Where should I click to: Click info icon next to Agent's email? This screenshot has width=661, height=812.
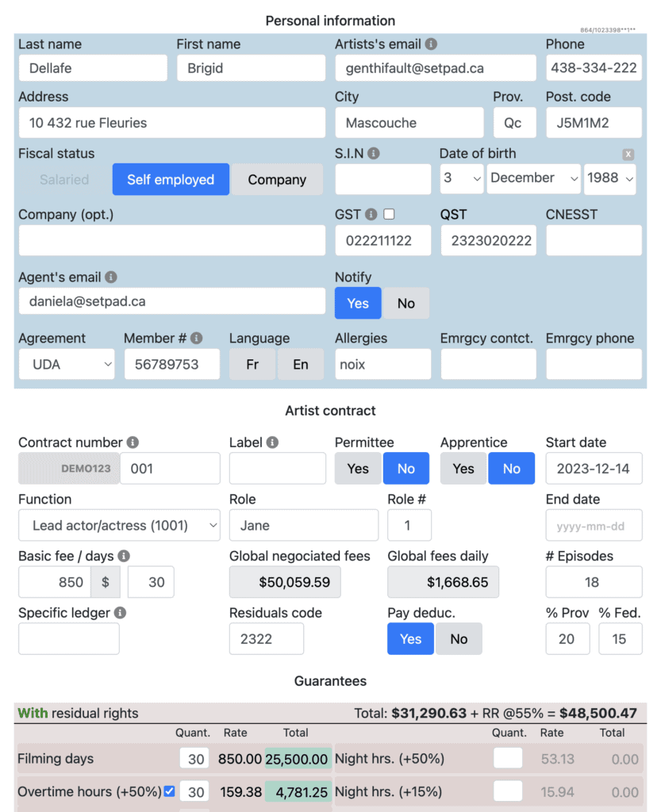point(111,278)
